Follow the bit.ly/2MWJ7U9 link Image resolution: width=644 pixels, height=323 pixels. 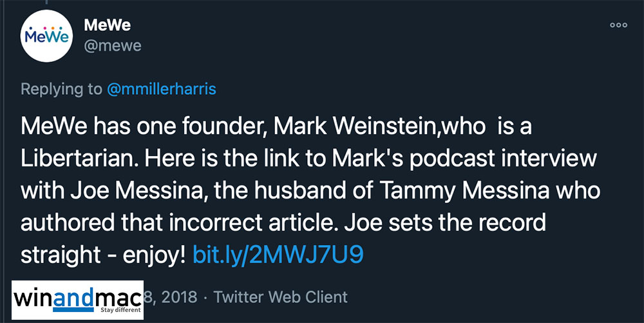tap(278, 253)
